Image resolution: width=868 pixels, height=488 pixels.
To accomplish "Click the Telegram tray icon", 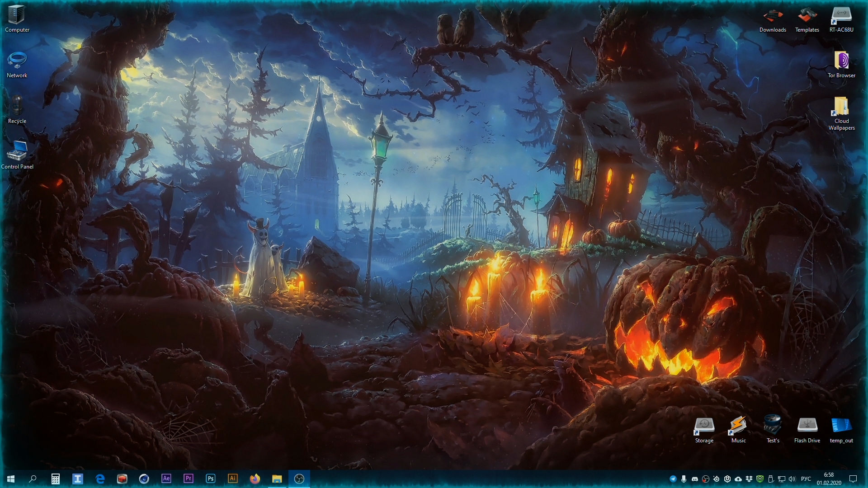I will pyautogui.click(x=673, y=479).
